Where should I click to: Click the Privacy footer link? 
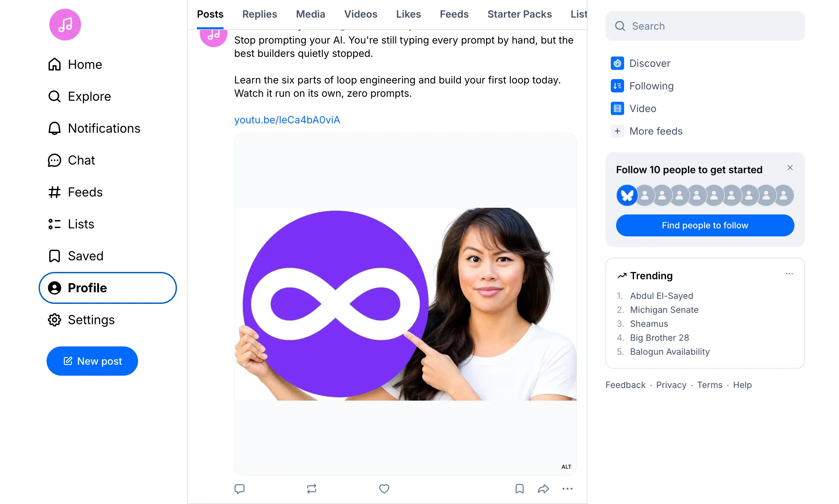pyautogui.click(x=671, y=385)
